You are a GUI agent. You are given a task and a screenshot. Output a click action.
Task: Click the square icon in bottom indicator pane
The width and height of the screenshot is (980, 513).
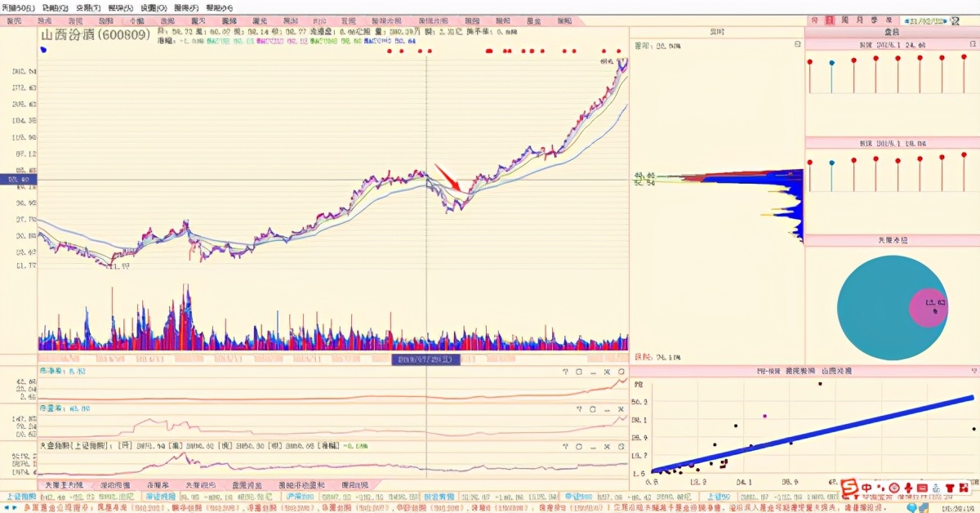click(579, 447)
